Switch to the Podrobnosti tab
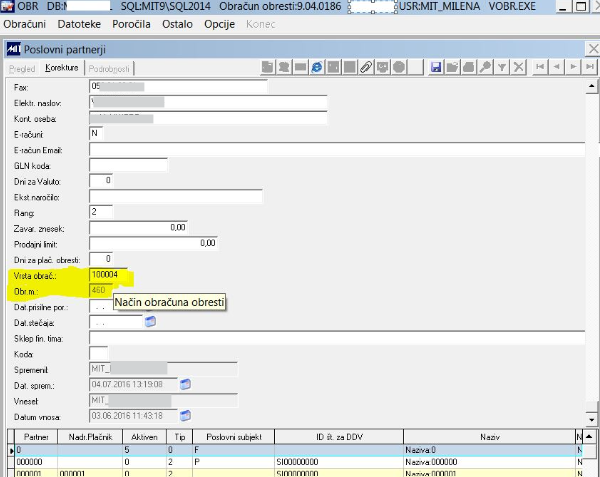 (x=109, y=68)
